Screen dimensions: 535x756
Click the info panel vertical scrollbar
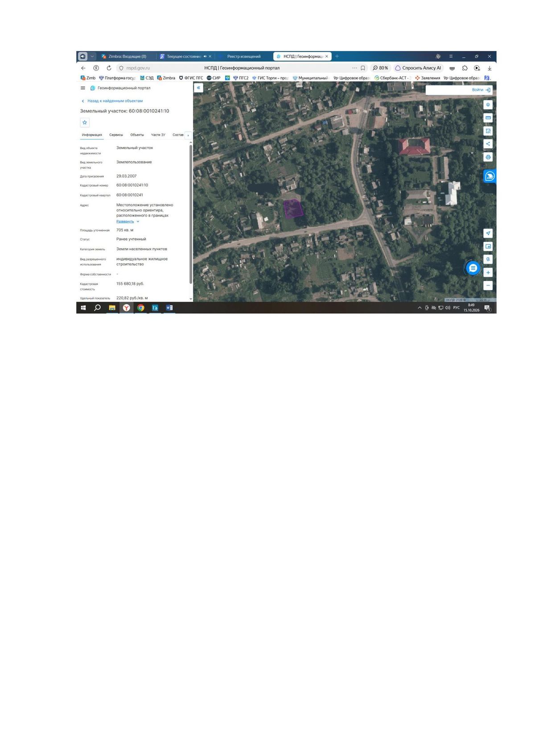click(191, 214)
